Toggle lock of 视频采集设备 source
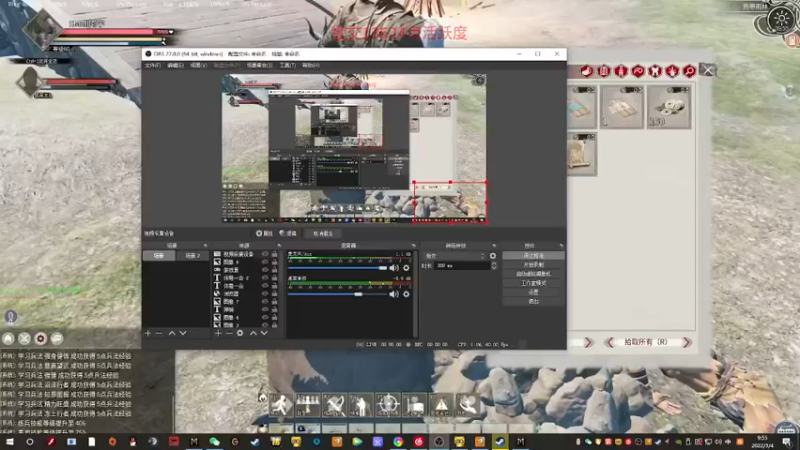Screen dimensions: 800x450 274,254
